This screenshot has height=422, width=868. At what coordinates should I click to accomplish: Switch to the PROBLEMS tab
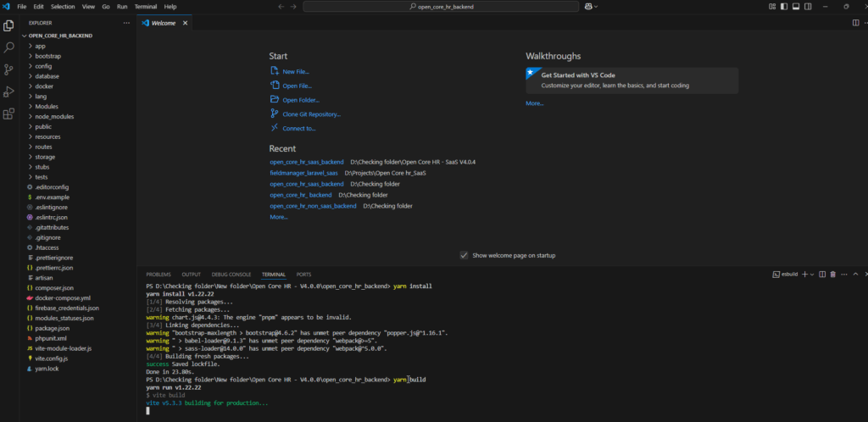click(159, 275)
